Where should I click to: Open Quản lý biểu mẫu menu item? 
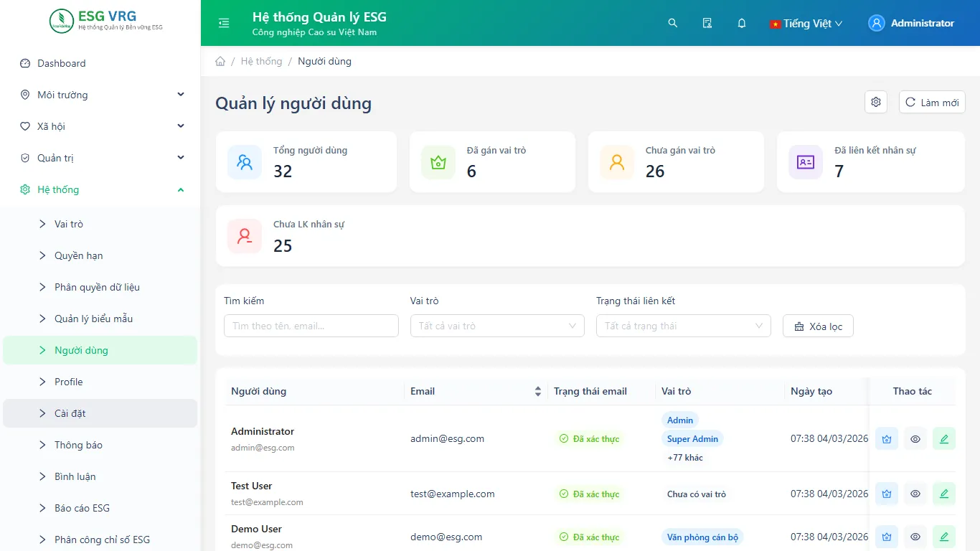click(100, 319)
